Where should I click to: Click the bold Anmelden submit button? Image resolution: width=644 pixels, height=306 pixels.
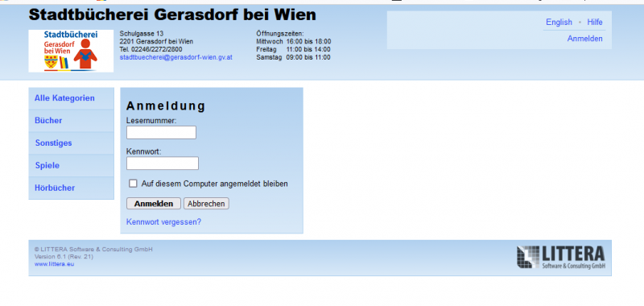tap(154, 204)
